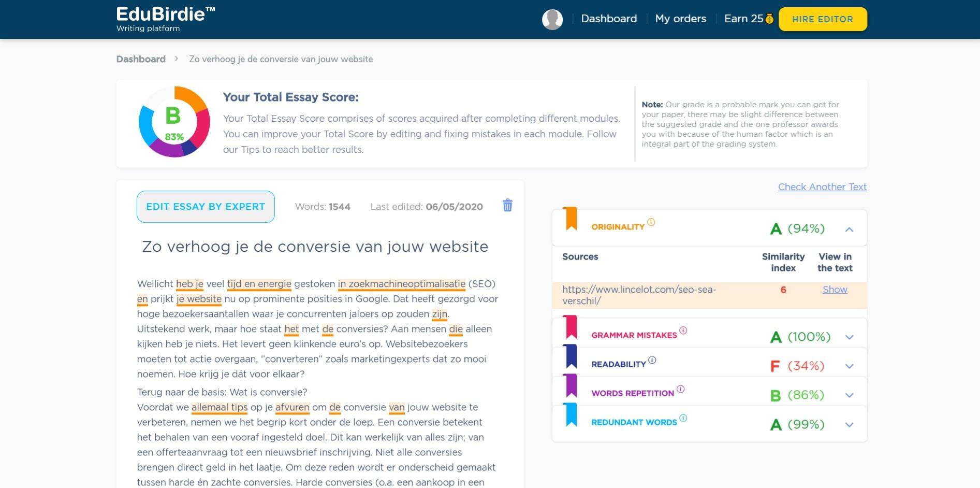Expand the Readability section chevron
This screenshot has width=980, height=488.
click(849, 366)
